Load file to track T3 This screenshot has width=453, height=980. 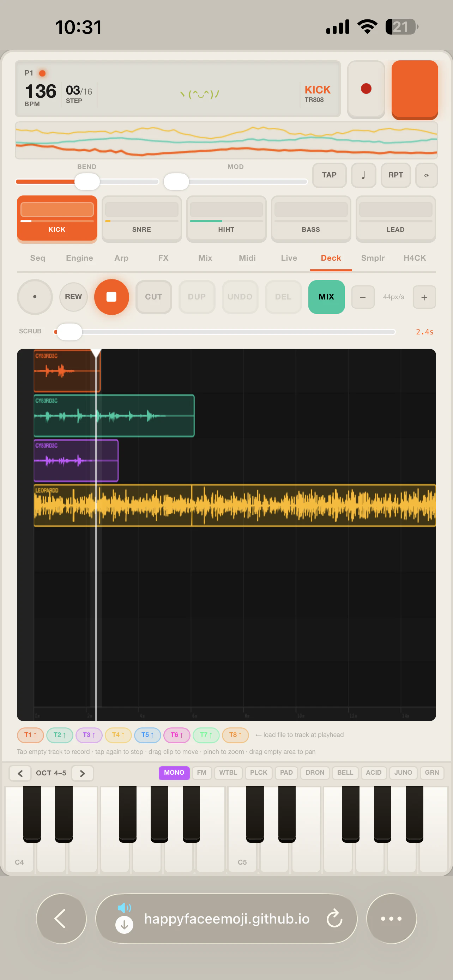(x=89, y=735)
